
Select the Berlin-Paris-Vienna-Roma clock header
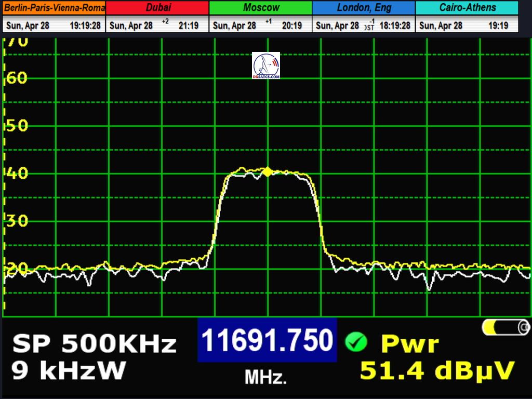click(54, 8)
